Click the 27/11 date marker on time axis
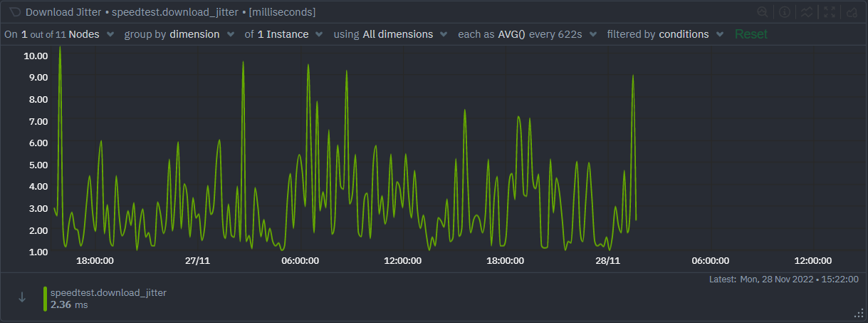Screen dimensions: 868x323 (x=197, y=261)
